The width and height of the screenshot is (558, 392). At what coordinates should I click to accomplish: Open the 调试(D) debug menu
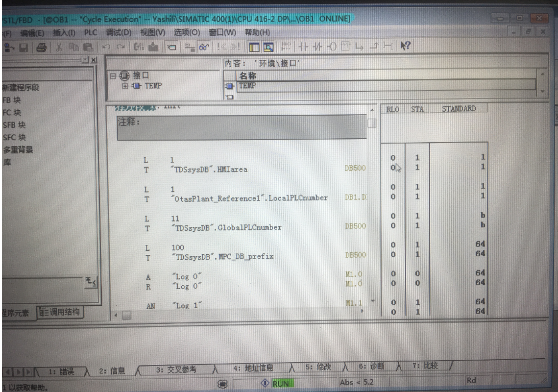tap(119, 33)
